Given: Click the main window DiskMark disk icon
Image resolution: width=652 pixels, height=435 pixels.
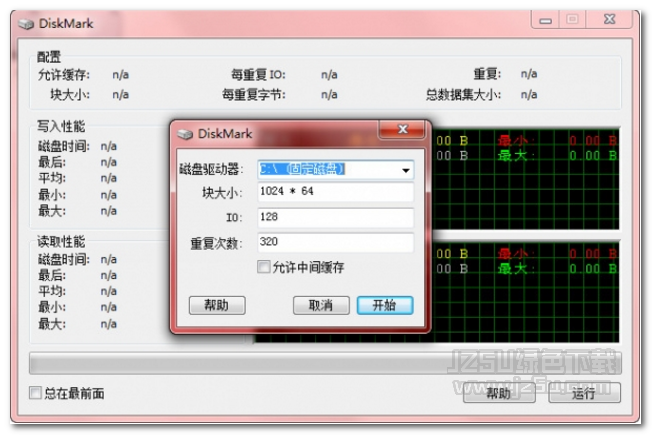Looking at the screenshot, I should pos(26,24).
